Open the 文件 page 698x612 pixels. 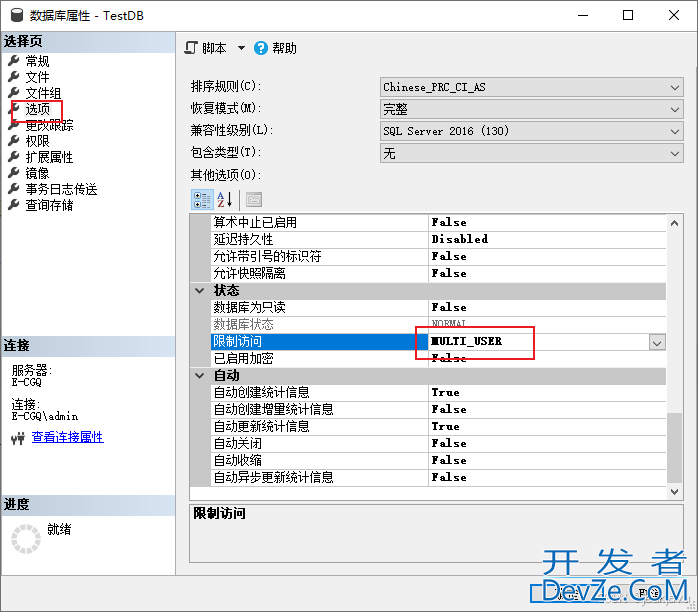pyautogui.click(x=37, y=77)
